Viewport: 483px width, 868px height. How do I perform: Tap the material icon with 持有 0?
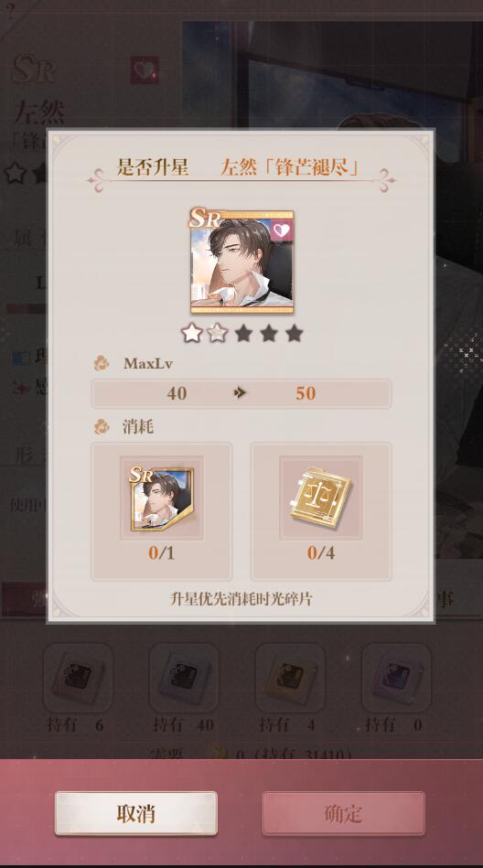(396, 678)
